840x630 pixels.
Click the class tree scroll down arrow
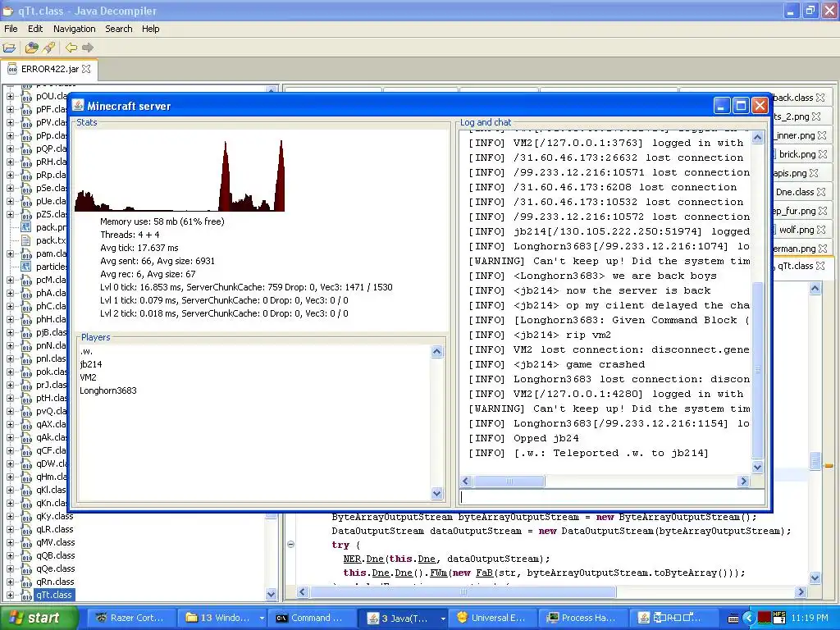(x=271, y=594)
